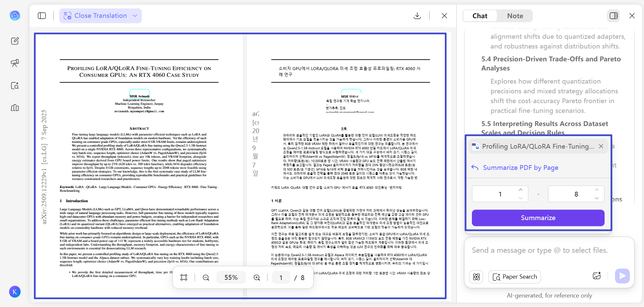Viewport: 644px width, 307px height.
Task: Close the PDF viewer with X
Action: coord(444,16)
